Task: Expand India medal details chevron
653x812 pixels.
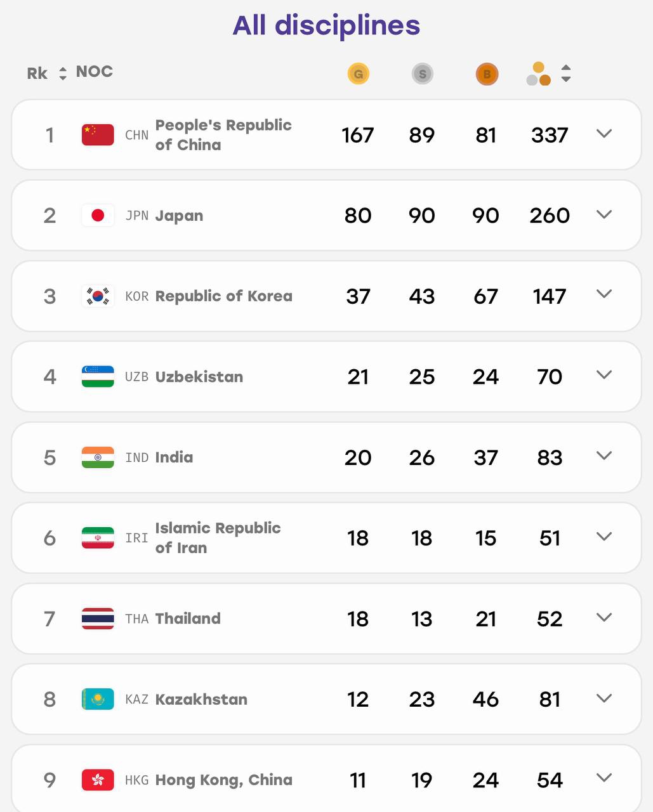Action: pyautogui.click(x=604, y=455)
